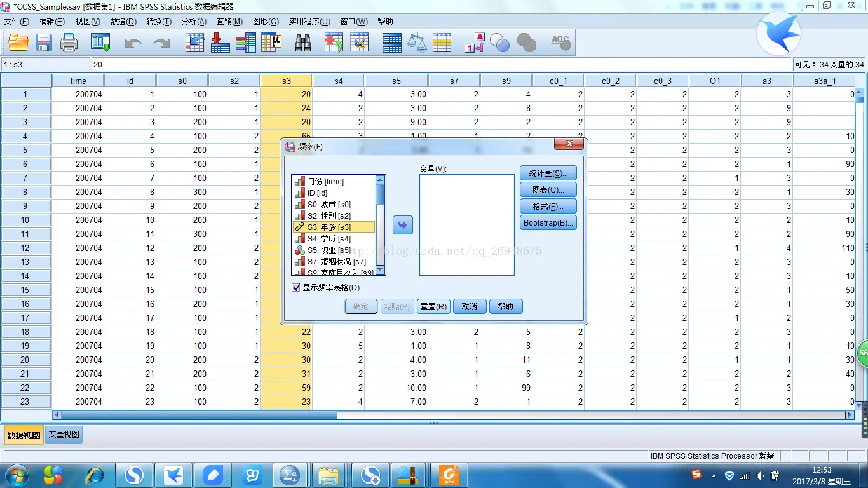
Task: Click the Bootstrap(B)... button
Action: [x=548, y=223]
